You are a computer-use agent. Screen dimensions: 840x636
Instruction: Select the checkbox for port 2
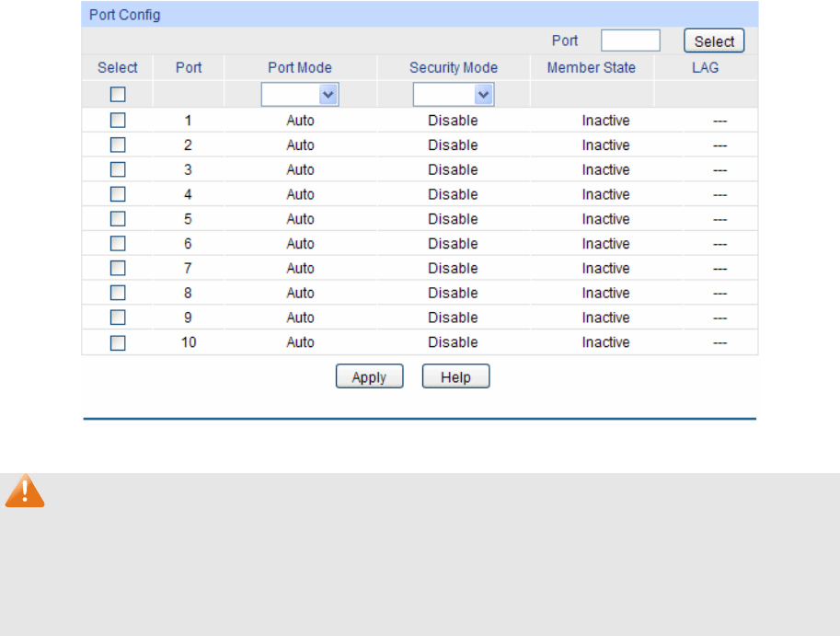coord(118,145)
